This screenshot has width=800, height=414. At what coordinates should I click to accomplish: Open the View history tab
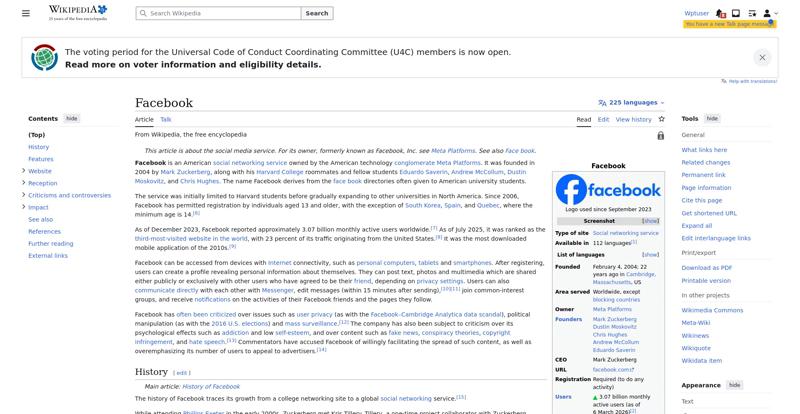pos(633,119)
